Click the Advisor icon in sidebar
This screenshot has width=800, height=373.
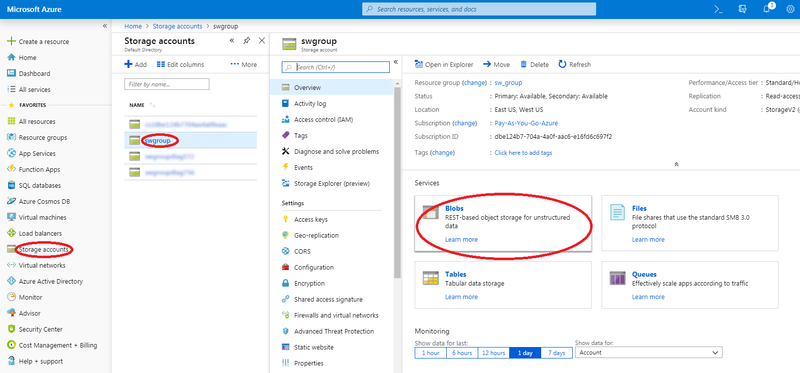[12, 313]
